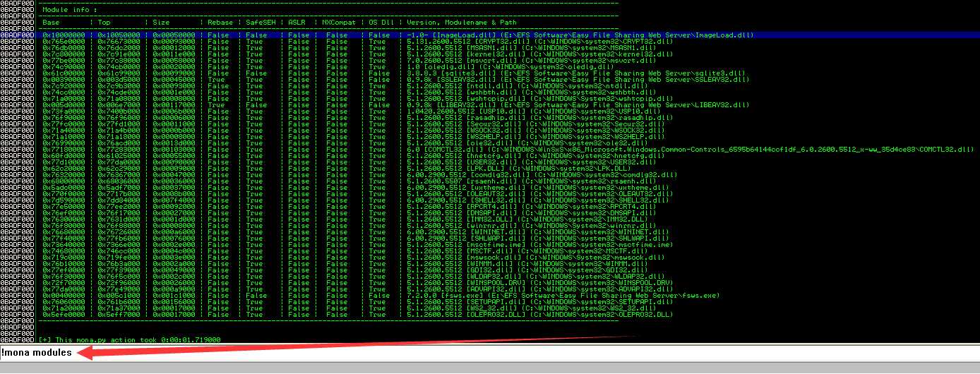Screen dimensions: 980x374
Task: Select the IMM32.DLL module row
Action: point(490,219)
